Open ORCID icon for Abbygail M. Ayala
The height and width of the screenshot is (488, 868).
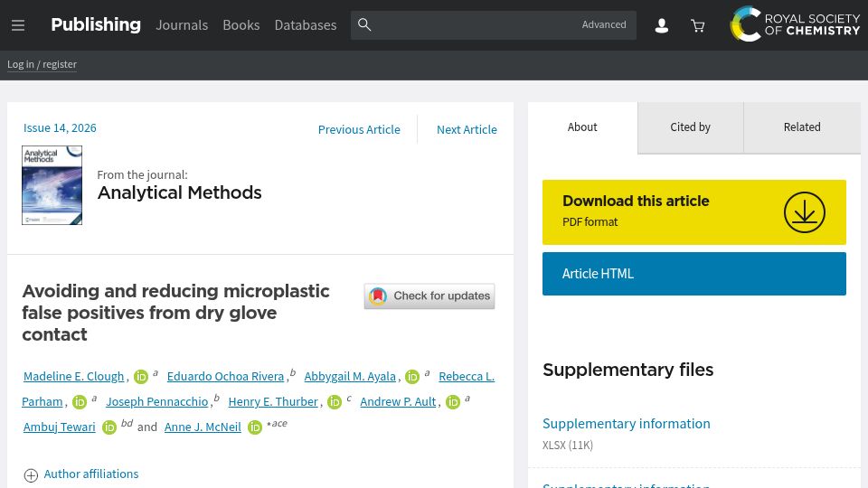pos(412,377)
